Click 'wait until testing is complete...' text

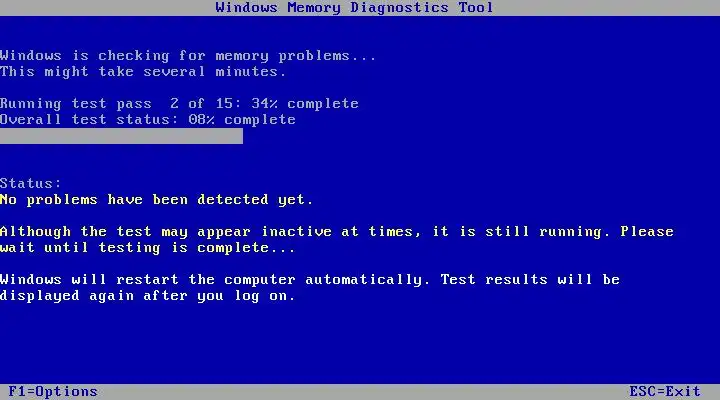pyautogui.click(x=147, y=248)
